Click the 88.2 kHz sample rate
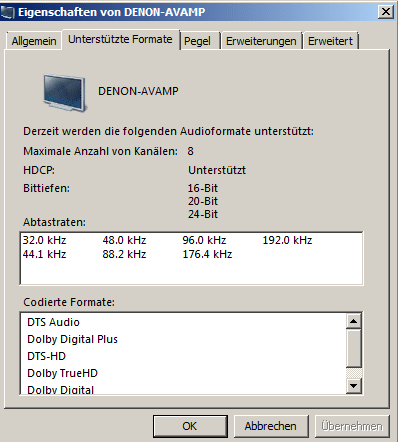Viewport: 398px width, 442px height. [124, 254]
